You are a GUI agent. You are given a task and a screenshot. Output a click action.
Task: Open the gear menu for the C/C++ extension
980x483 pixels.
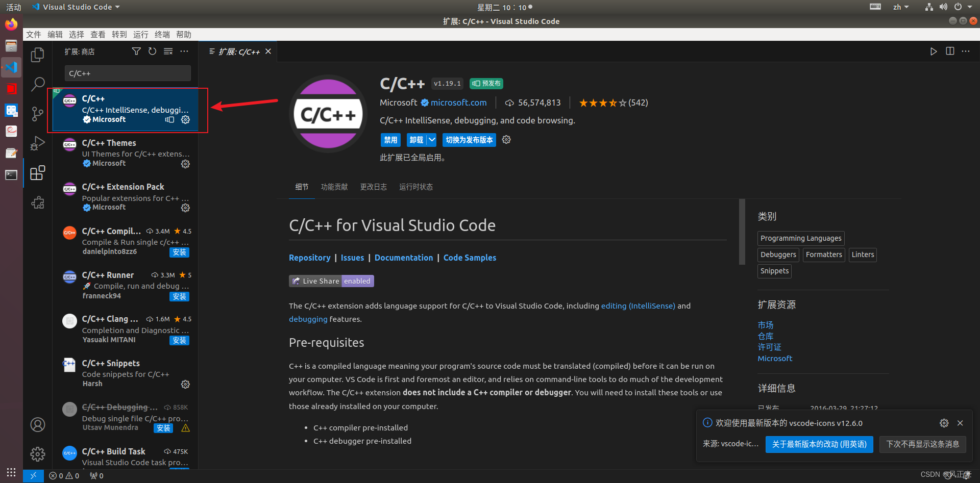(x=185, y=119)
